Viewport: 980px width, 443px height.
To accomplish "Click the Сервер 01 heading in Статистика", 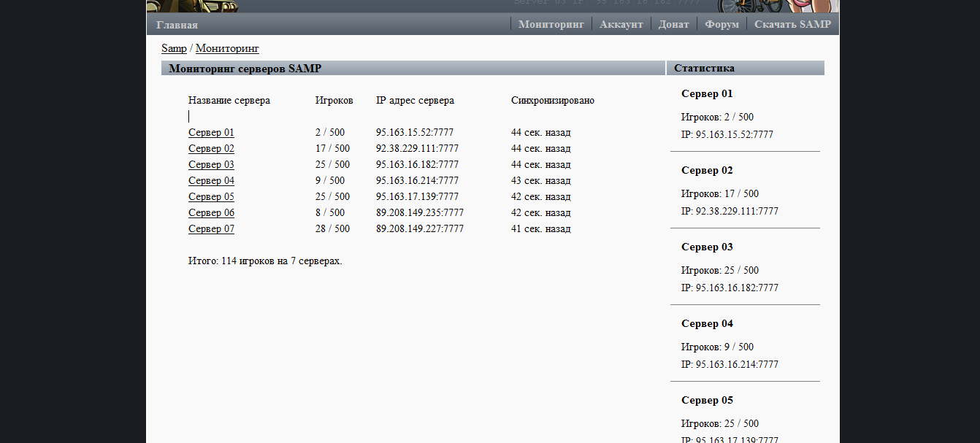I will (x=707, y=94).
